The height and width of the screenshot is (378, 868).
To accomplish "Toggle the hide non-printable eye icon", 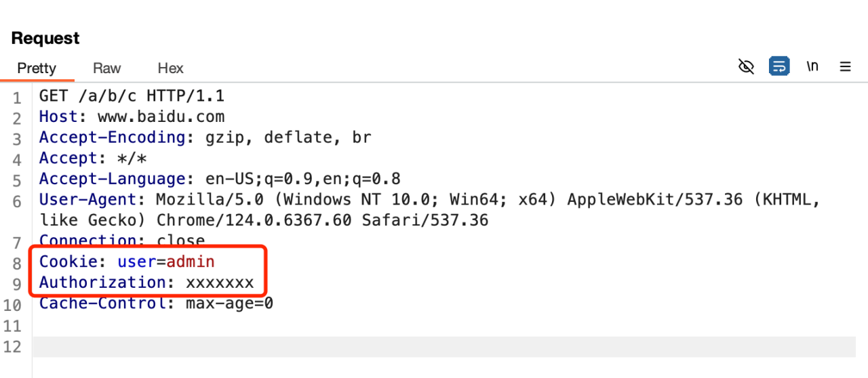I will click(746, 66).
